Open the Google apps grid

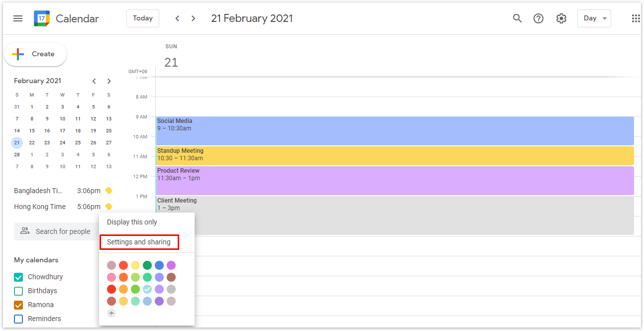click(x=636, y=18)
